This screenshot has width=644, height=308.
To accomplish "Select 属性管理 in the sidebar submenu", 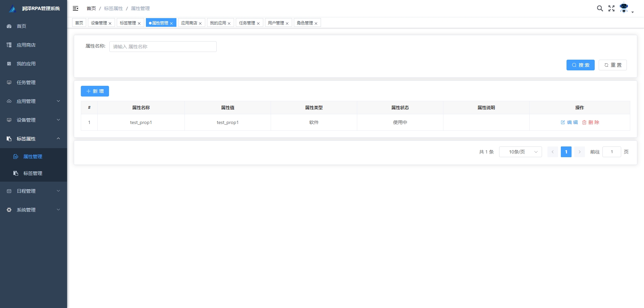I will 34,157.
